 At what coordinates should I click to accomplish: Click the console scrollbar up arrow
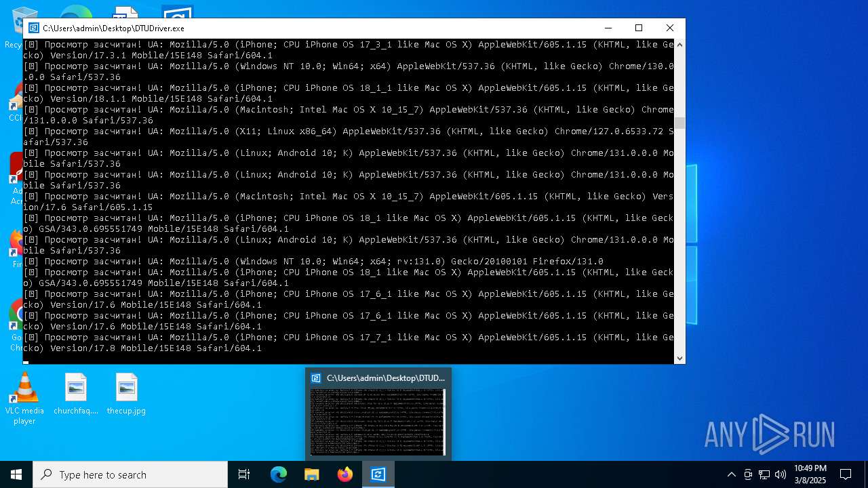tap(679, 45)
